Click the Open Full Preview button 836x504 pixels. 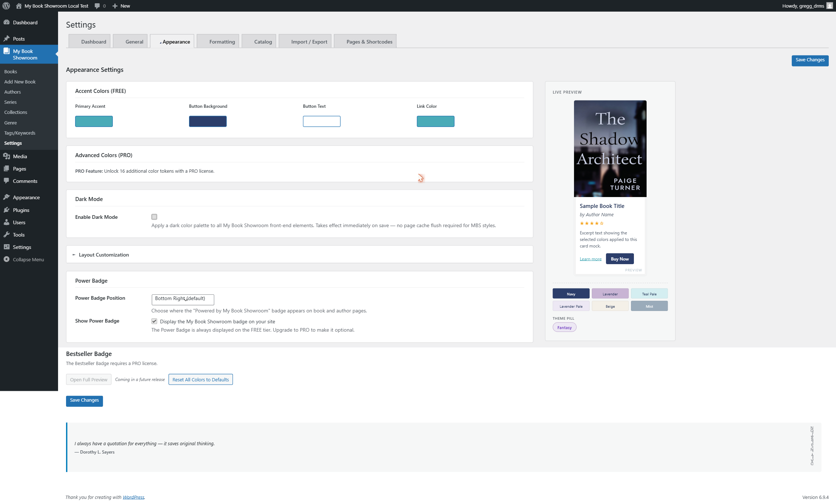(89, 380)
